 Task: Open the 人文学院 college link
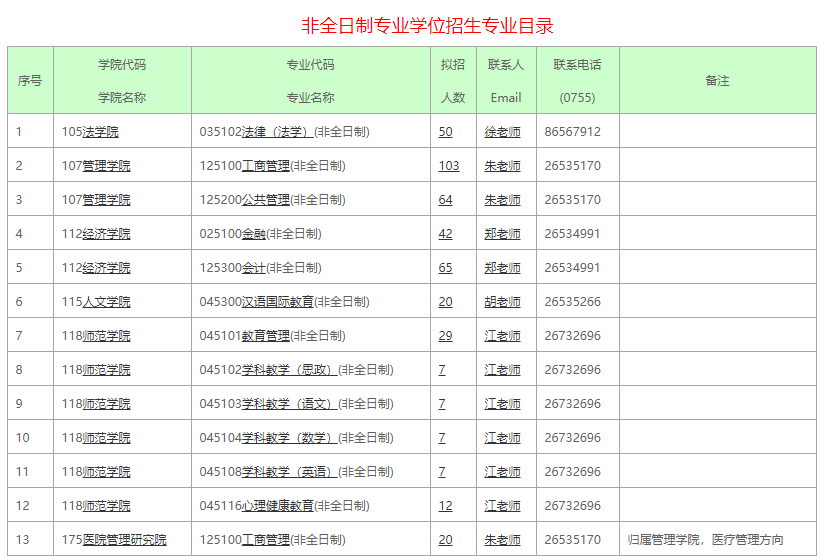coord(106,302)
